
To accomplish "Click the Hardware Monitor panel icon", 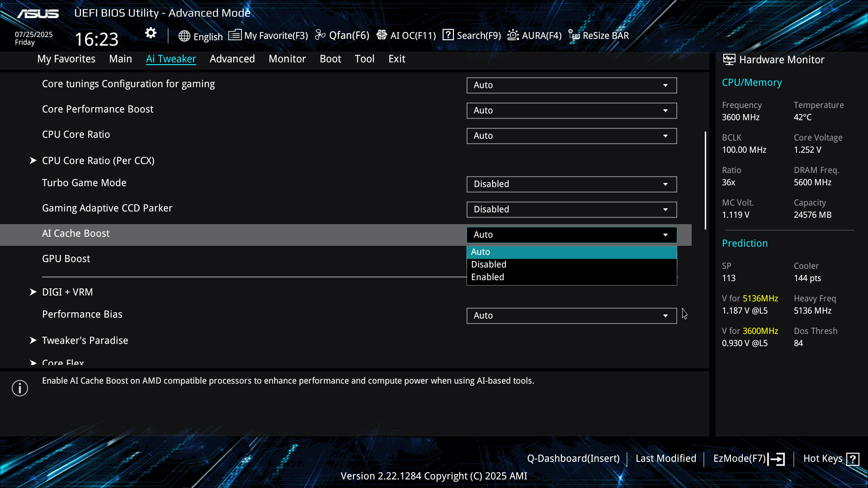I will (729, 60).
